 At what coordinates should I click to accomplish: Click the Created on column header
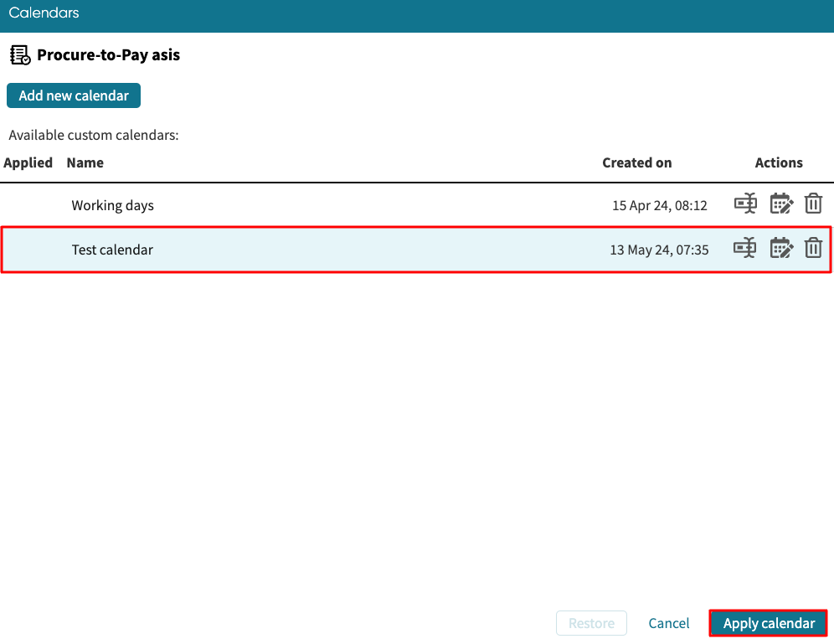[636, 162]
